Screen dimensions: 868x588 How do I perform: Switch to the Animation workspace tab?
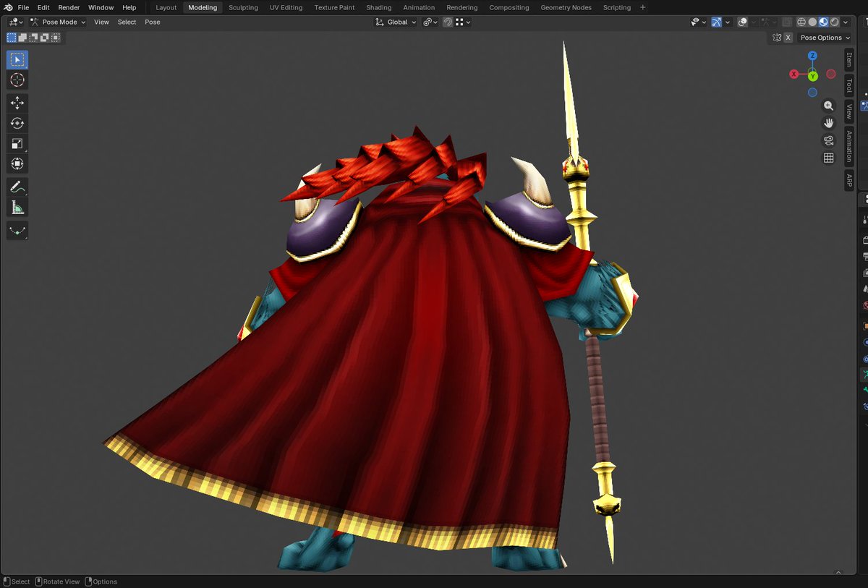[419, 7]
